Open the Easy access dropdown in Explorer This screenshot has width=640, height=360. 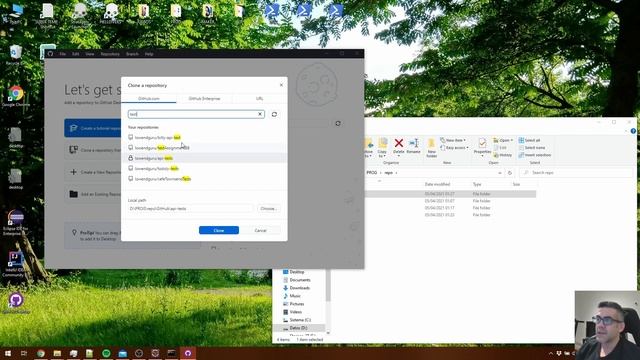coord(454,148)
